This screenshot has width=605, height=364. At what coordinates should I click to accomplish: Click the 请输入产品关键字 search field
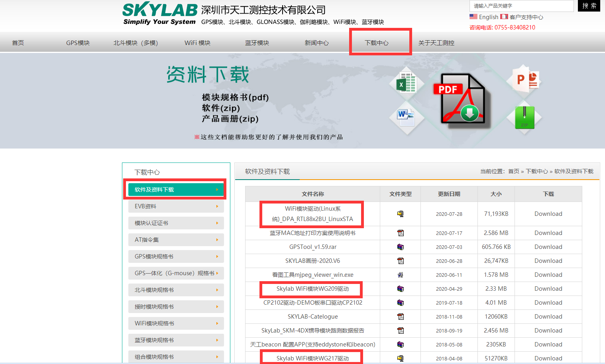(x=520, y=6)
